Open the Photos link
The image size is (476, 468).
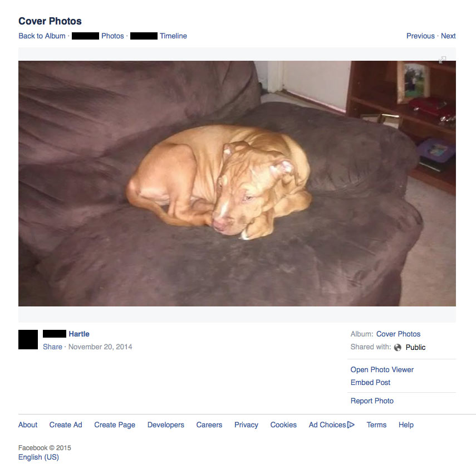point(112,36)
